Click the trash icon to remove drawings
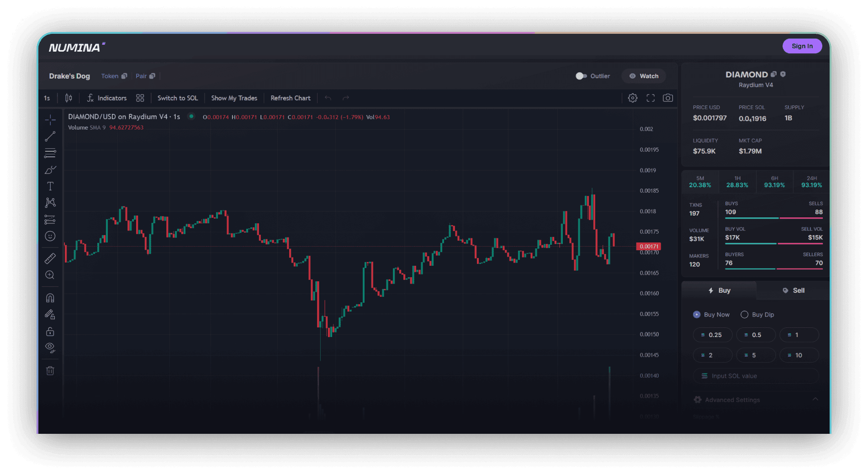This screenshot has width=868, height=474. (50, 371)
